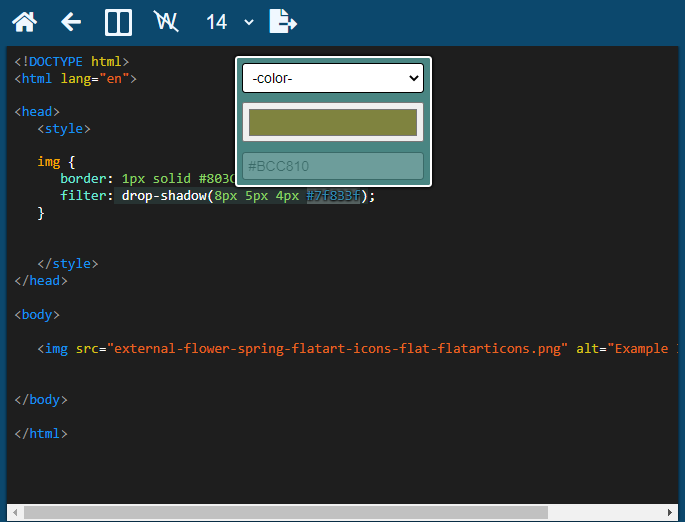
Task: Click the back arrow icon
Action: [x=71, y=21]
